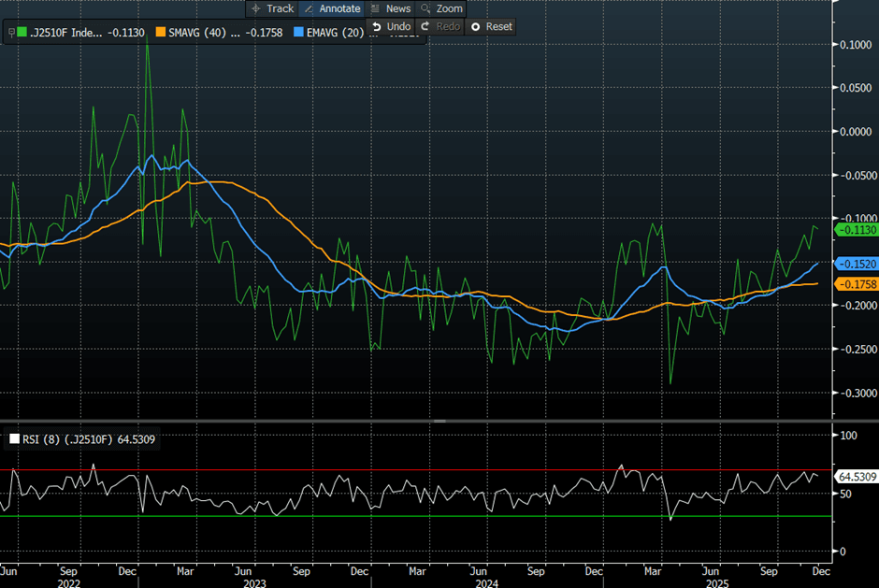This screenshot has height=588, width=879.
Task: Click the Zoom magnifier icon
Action: [x=425, y=8]
